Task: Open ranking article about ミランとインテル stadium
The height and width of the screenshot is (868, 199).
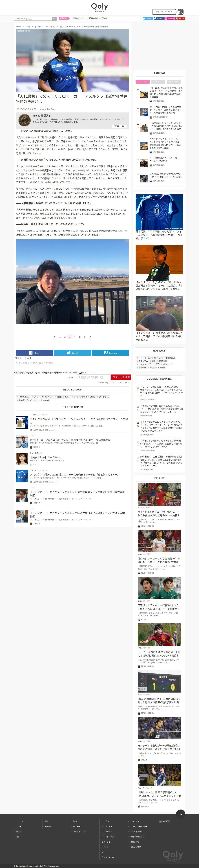Action: (165, 144)
